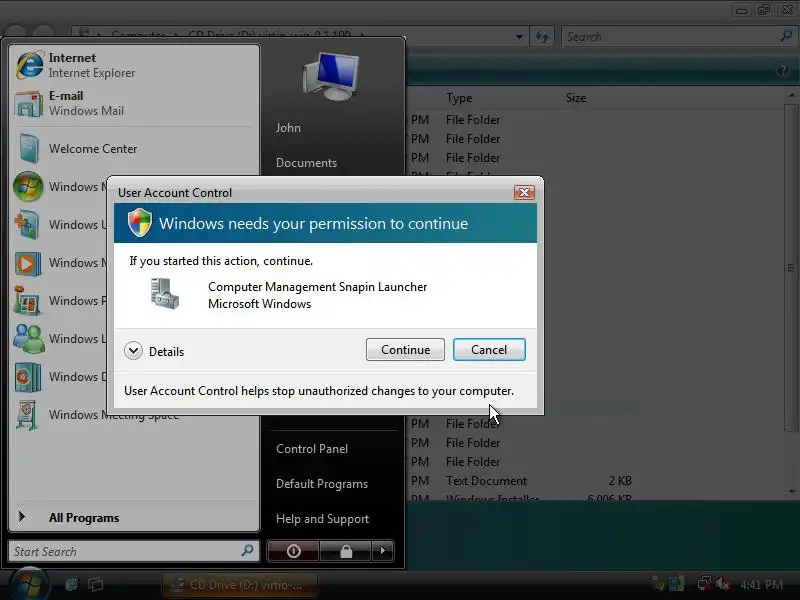Click the Windows DVD Maker icon
800x600 pixels.
coord(28,377)
